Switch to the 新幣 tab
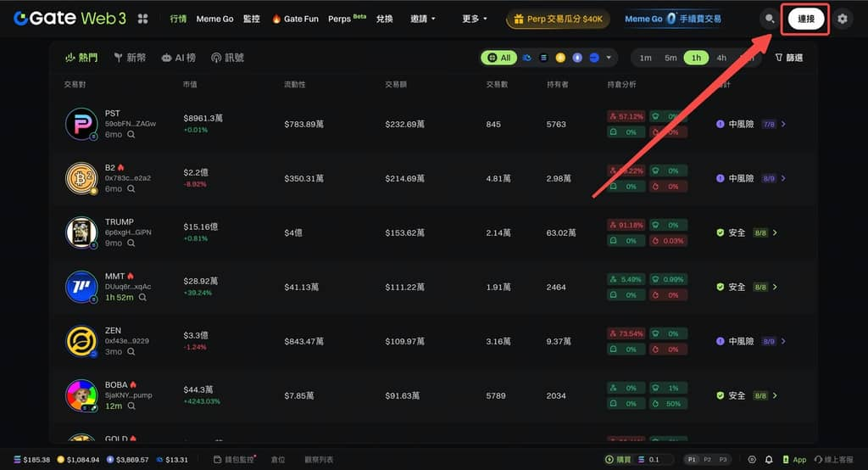The image size is (868, 470). [130, 58]
